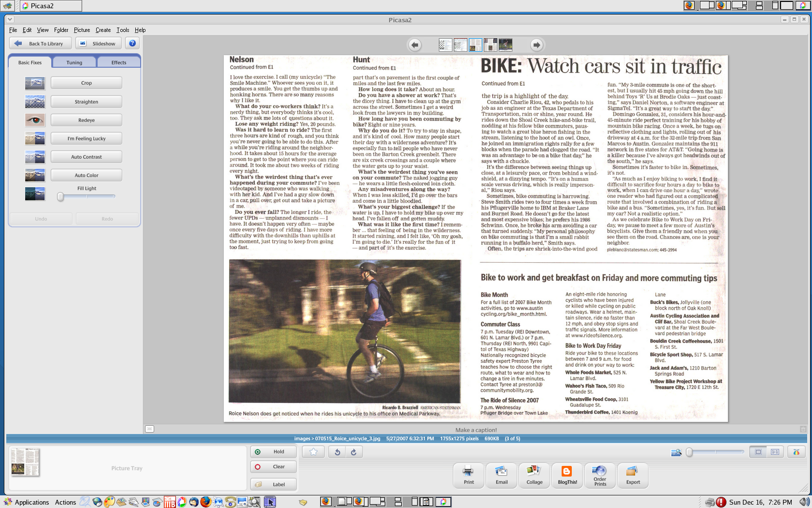
Task: Click the Crop tool thumbnail icon
Action: (35, 83)
